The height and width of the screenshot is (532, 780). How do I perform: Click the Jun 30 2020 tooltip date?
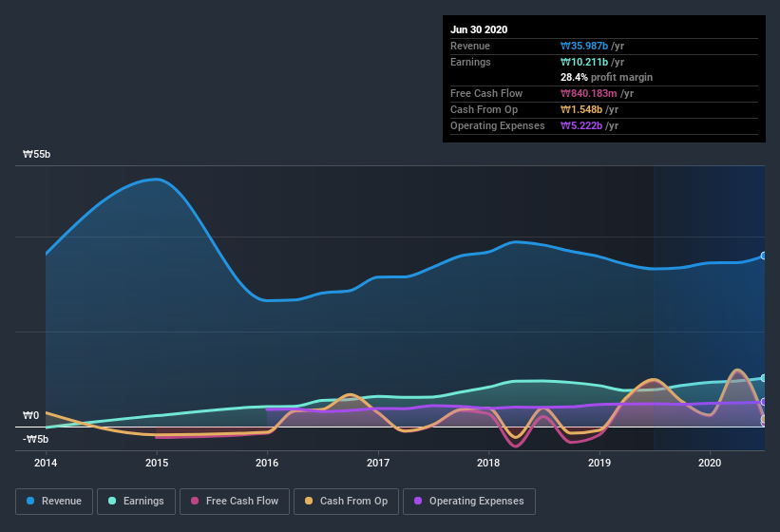click(479, 29)
